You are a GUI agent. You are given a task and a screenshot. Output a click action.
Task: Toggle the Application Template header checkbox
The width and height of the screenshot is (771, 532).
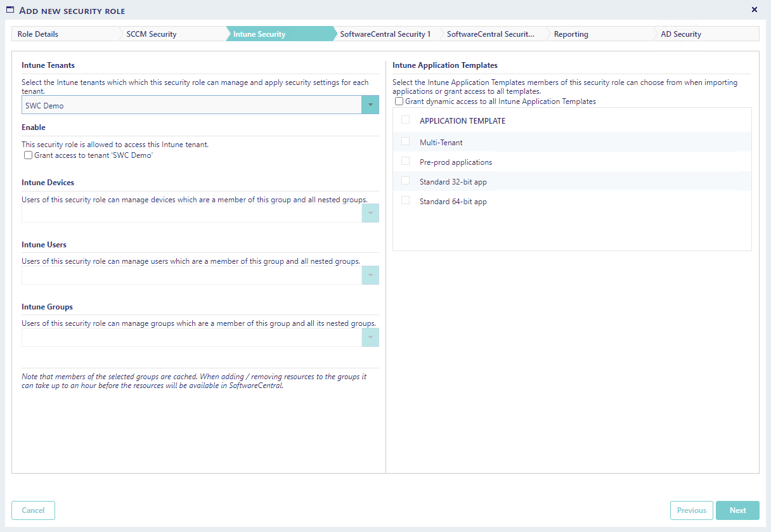(x=406, y=120)
